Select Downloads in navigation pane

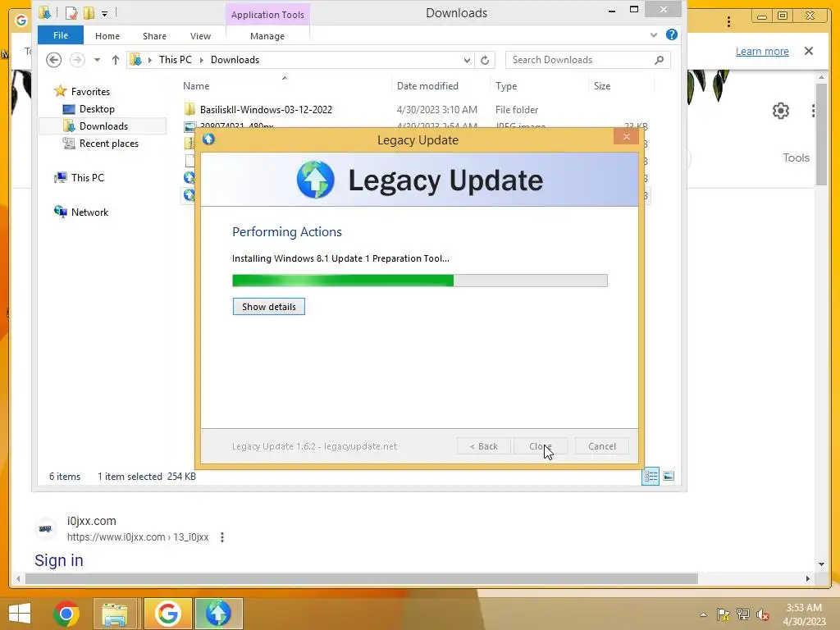[103, 126]
